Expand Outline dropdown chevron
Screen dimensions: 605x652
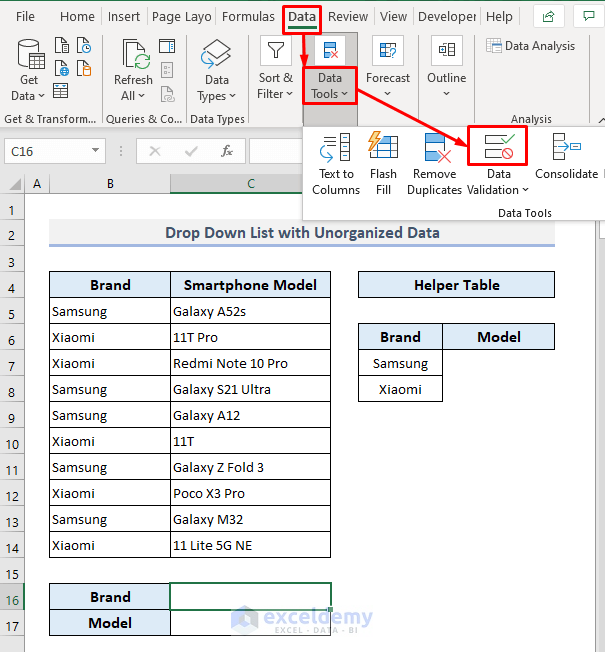(446, 94)
